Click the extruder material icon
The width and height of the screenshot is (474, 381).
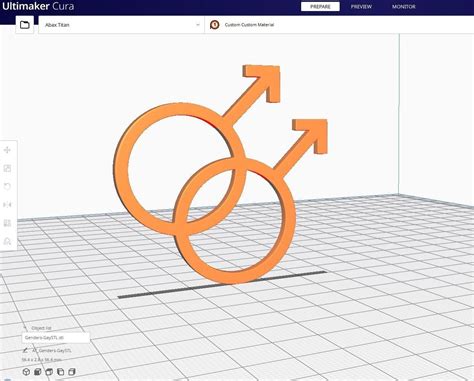click(215, 25)
